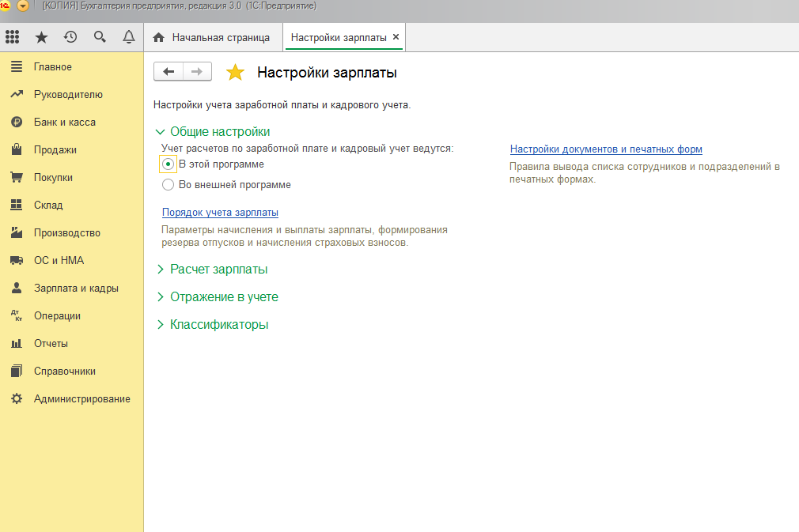Select the 'В этой программе' radio option
Screen dimensions: 799x532
(168, 164)
